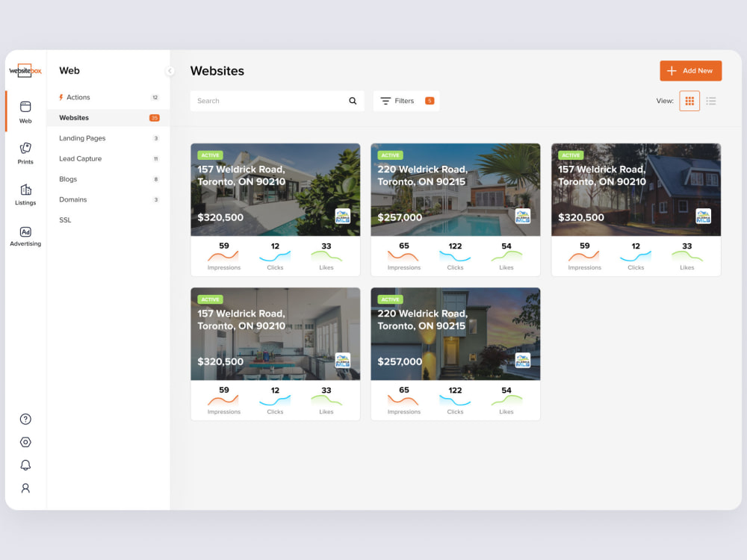Collapse the Web sidebar panel arrow
The image size is (747, 560).
coord(170,71)
